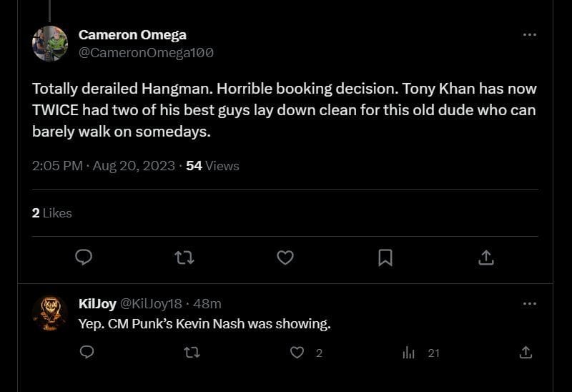The image size is (572, 392).
Task: Retweet KilJoy's reply
Action: pyautogui.click(x=192, y=352)
